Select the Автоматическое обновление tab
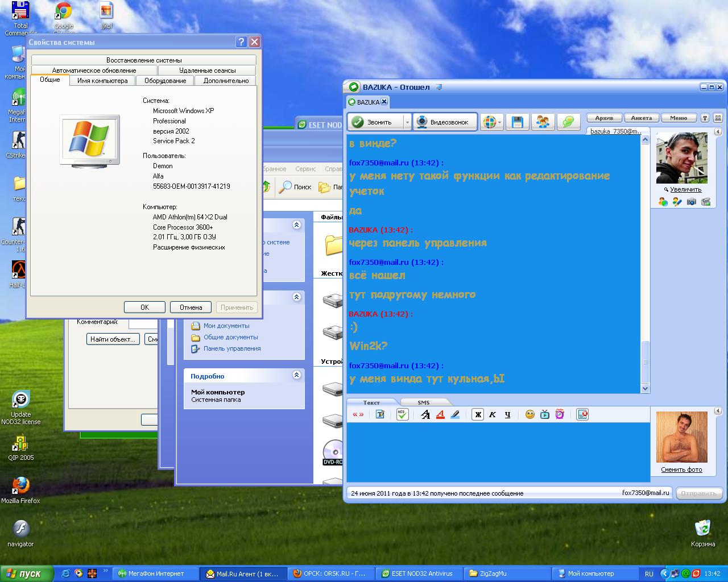 coord(94,70)
